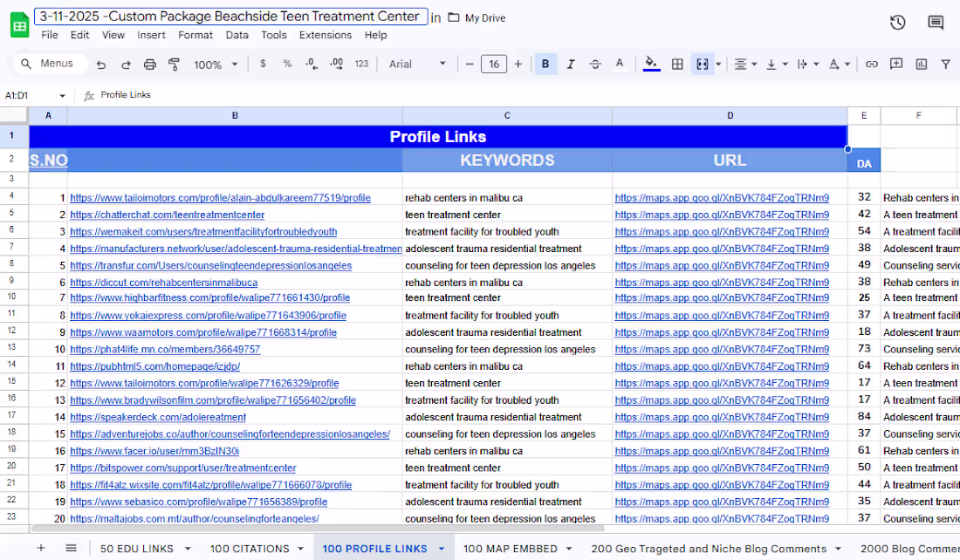Click the Insert chart icon

click(x=921, y=64)
